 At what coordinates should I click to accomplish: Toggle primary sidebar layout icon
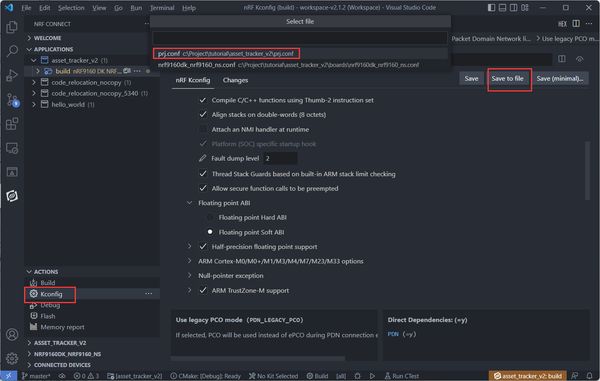coord(491,8)
